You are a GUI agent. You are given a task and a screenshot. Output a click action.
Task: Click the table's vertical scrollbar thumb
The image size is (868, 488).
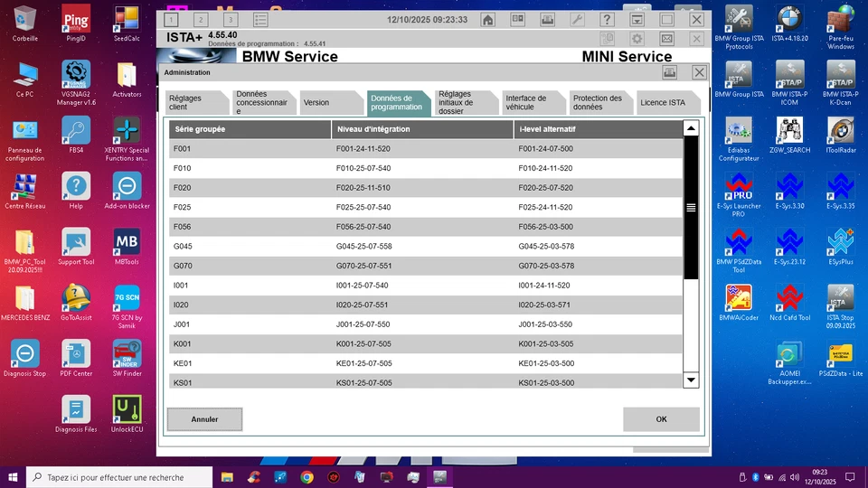(x=691, y=208)
